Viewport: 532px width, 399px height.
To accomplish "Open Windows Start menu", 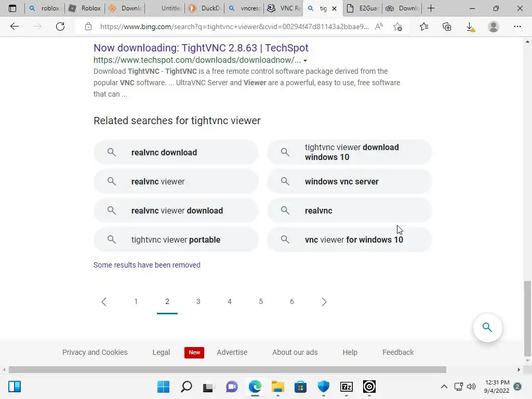I will [x=163, y=387].
